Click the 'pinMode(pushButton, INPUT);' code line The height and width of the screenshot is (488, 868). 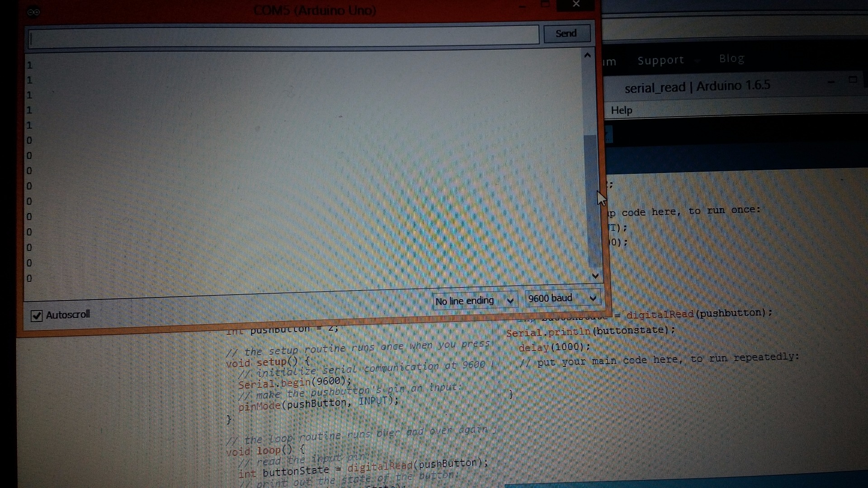318,403
